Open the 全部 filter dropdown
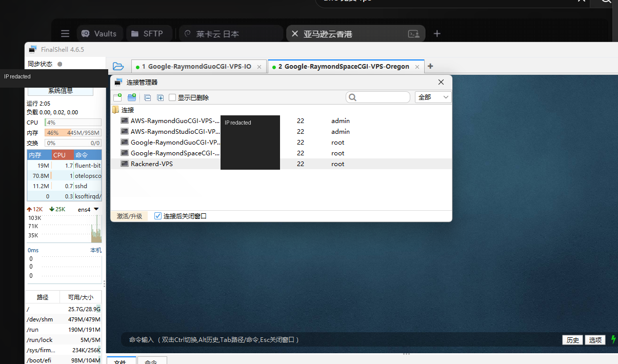 pos(433,97)
